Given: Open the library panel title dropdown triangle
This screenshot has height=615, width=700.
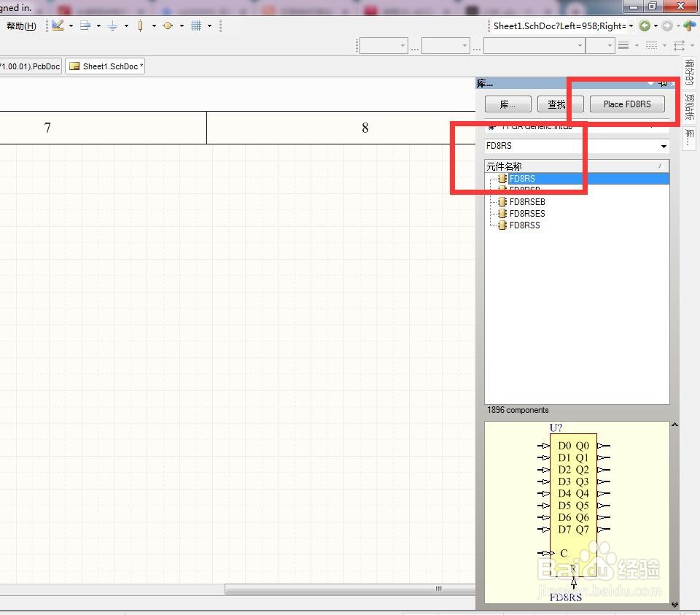Looking at the screenshot, I should coord(651,83).
